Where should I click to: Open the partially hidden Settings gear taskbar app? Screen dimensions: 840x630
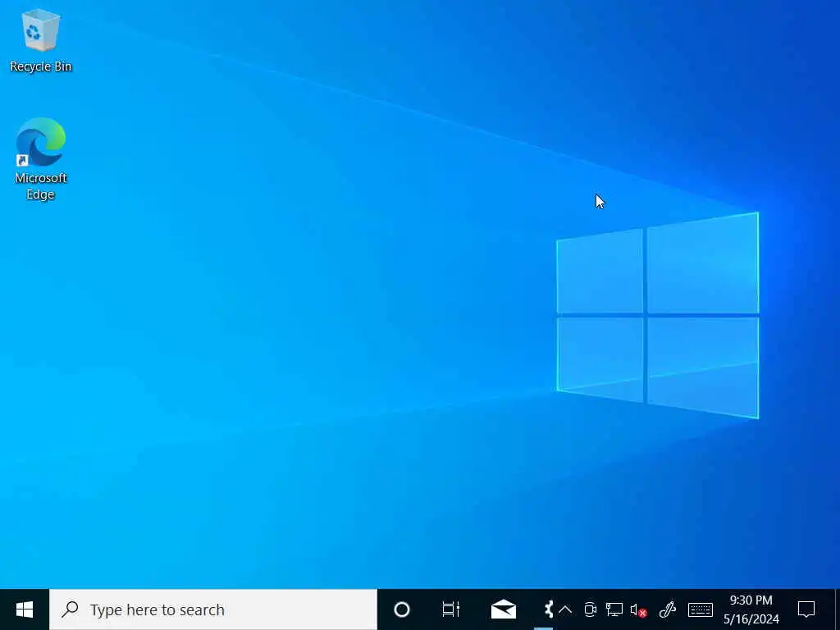547,609
